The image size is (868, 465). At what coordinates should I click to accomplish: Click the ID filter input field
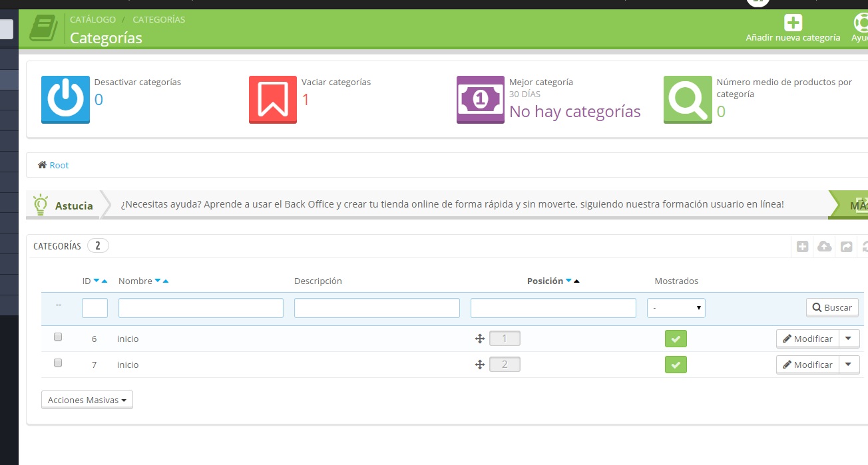click(95, 308)
